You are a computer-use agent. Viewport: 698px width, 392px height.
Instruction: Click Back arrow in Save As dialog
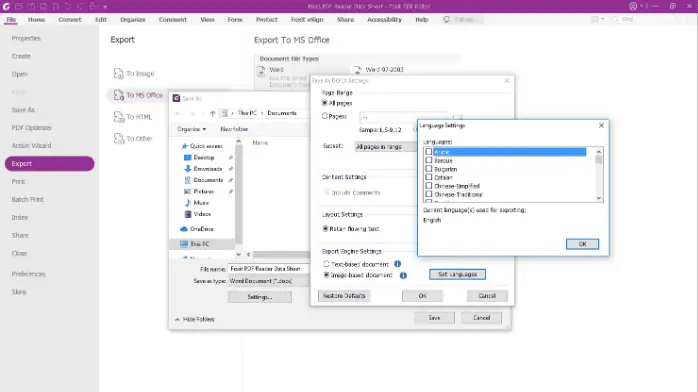click(178, 113)
